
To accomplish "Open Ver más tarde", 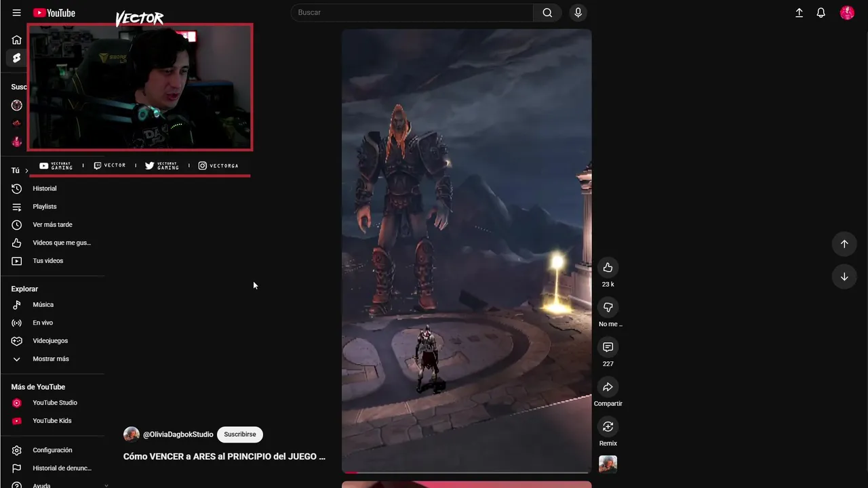I will [52, 225].
